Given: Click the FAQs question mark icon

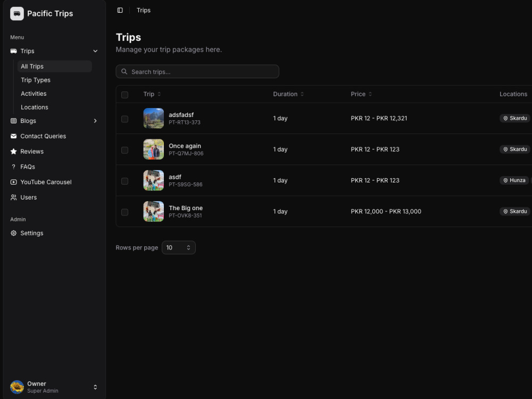Looking at the screenshot, I should coord(14,167).
